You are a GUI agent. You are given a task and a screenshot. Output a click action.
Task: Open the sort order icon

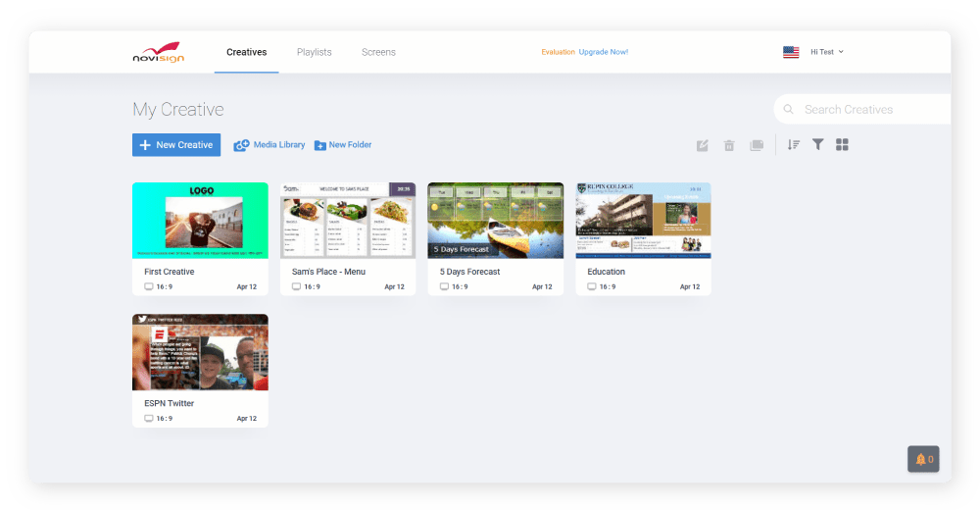[794, 145]
